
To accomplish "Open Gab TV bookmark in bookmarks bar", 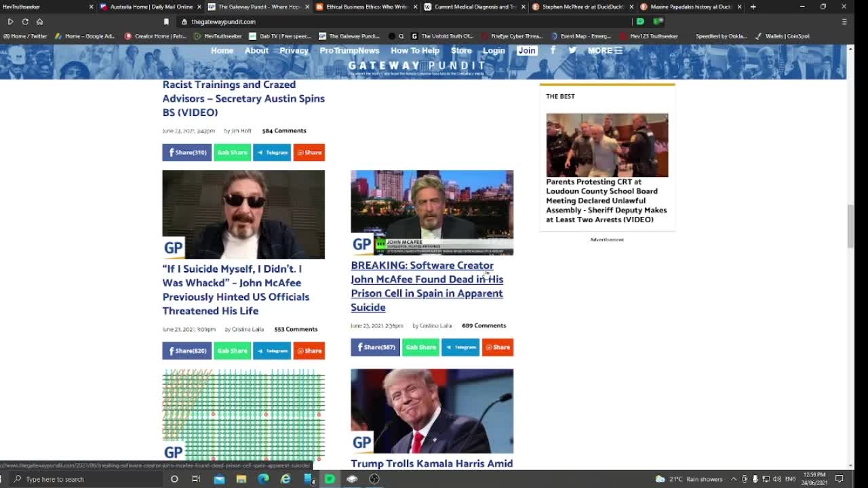I will (x=279, y=36).
